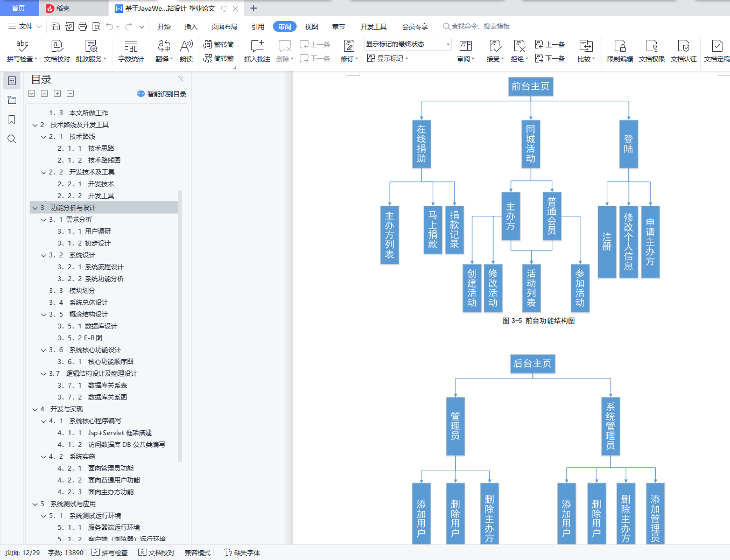Viewport: 730px width, 560px height.
Task: Click the 缺失字体 status bar button
Action: 242,552
